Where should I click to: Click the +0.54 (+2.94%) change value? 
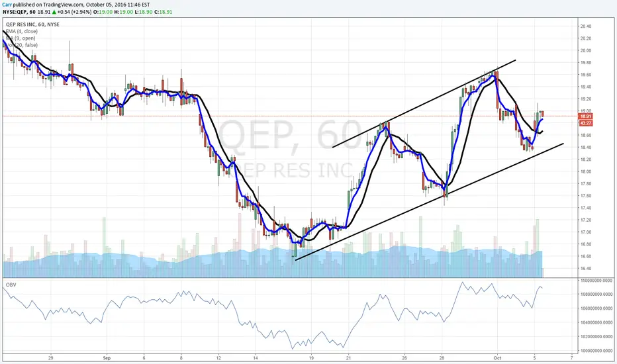pos(75,12)
